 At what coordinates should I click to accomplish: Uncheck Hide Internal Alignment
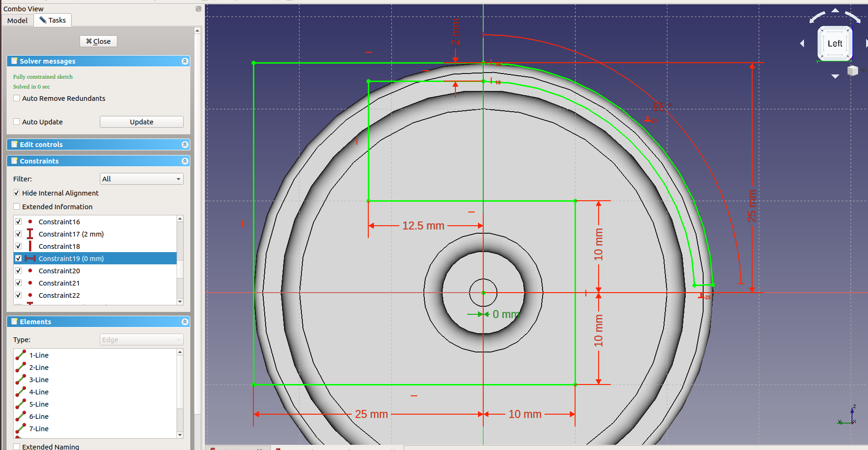click(x=17, y=193)
